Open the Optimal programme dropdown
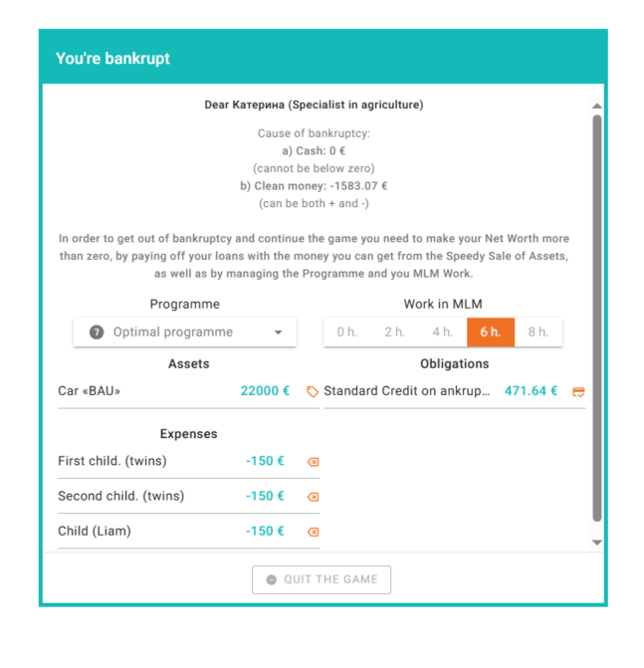The height and width of the screenshot is (668, 644). click(184, 333)
